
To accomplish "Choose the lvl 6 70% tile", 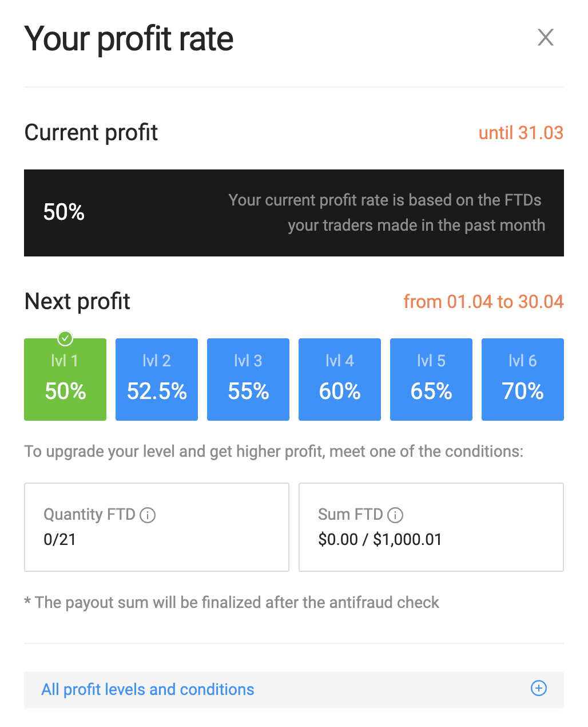I will (x=523, y=380).
